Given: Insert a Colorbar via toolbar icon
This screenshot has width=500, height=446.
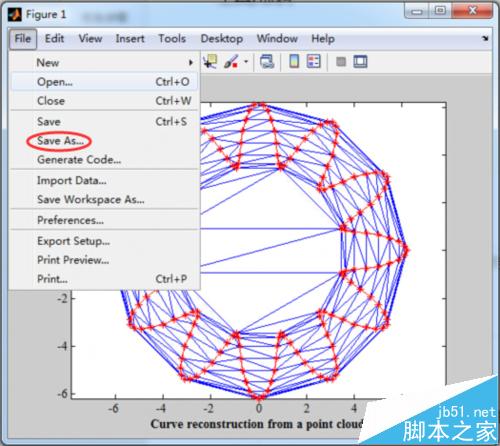Looking at the screenshot, I should point(294,62).
